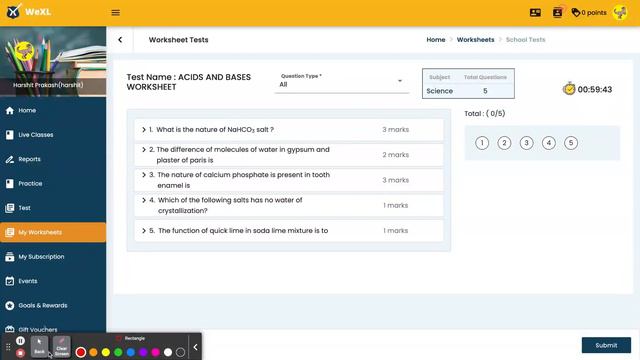Click the Reports pencil icon

[10, 159]
